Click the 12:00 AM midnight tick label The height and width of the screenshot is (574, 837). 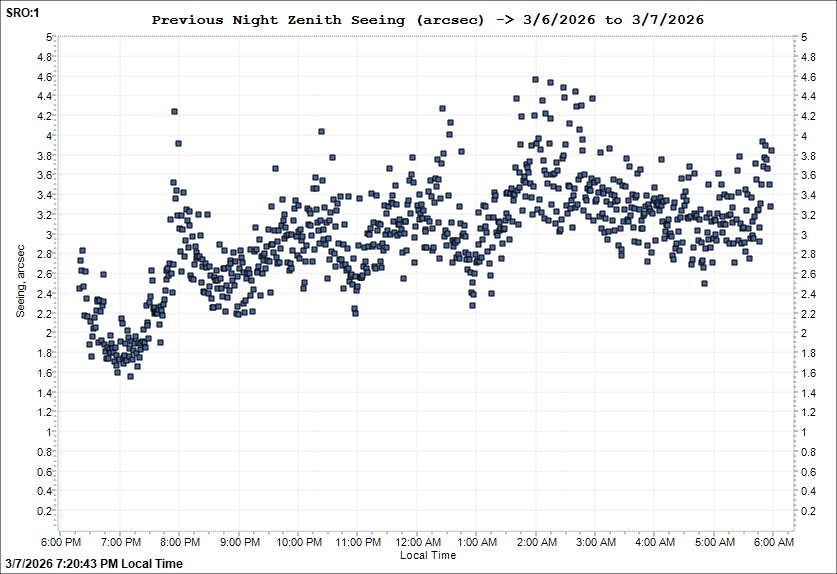pos(417,542)
